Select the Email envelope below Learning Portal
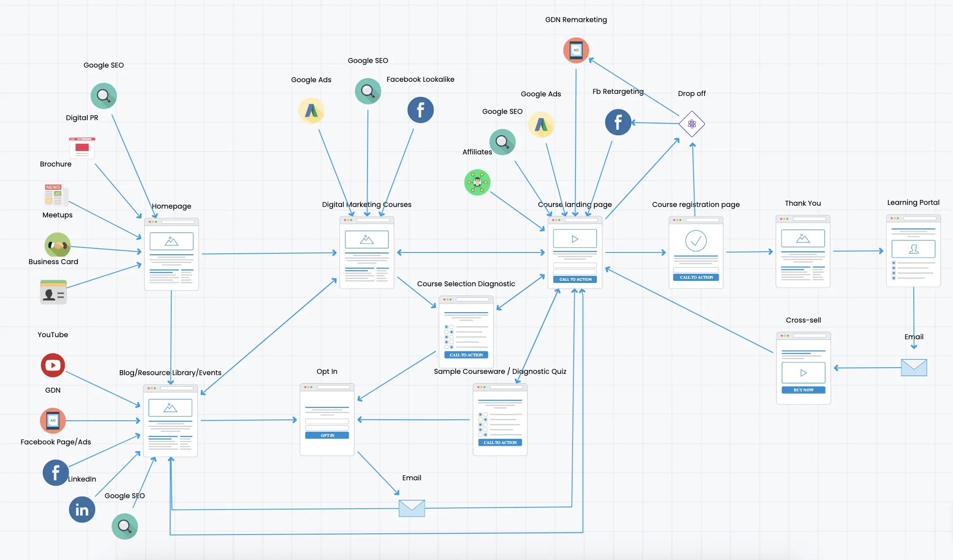This screenshot has width=953, height=560. click(x=914, y=368)
